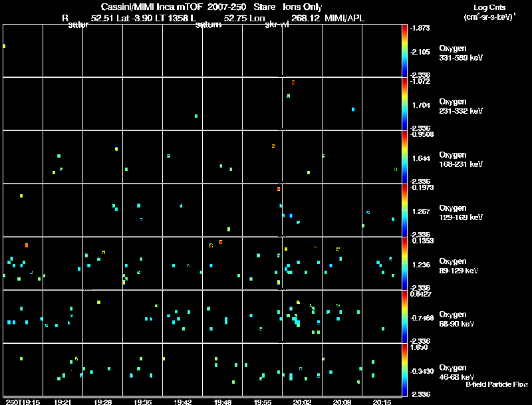532x405 pixels.
Task: Click the 'Stare' mode text in title
Action: pos(264,7)
